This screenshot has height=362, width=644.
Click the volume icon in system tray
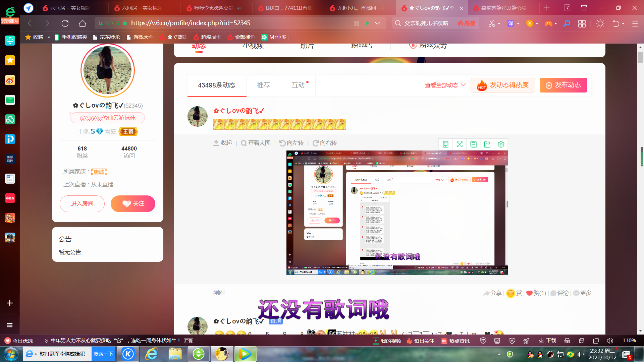pyautogui.click(x=580, y=354)
